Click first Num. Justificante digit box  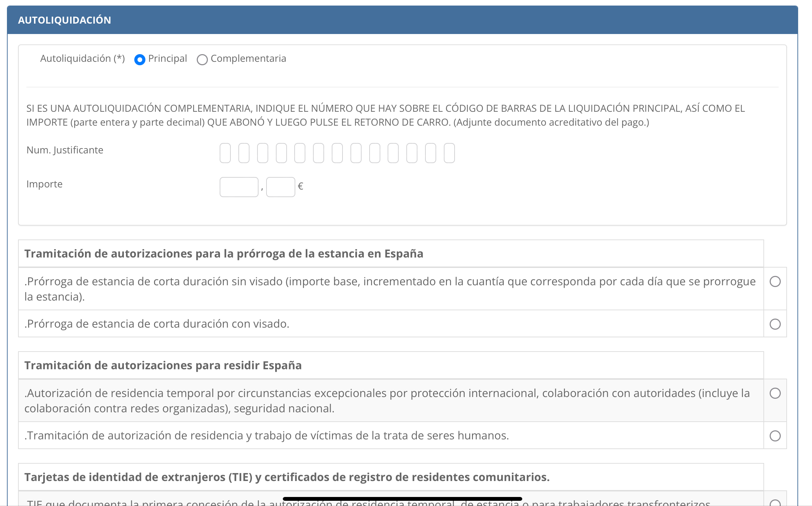tap(225, 153)
